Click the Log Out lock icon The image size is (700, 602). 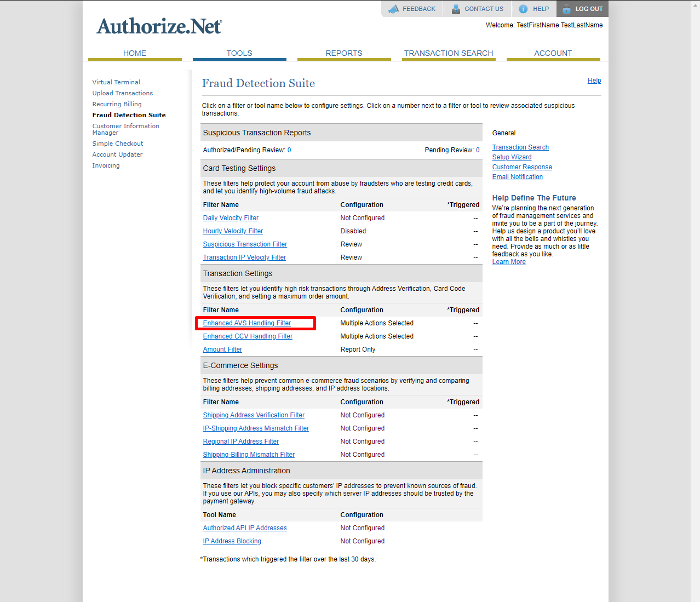click(566, 9)
